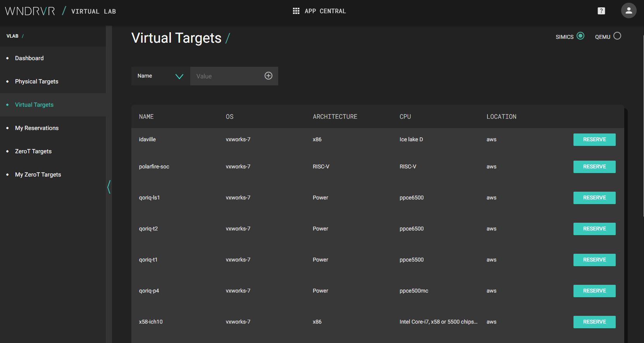Image resolution: width=644 pixels, height=343 pixels.
Task: Click the App Central grid icon
Action: (296, 11)
